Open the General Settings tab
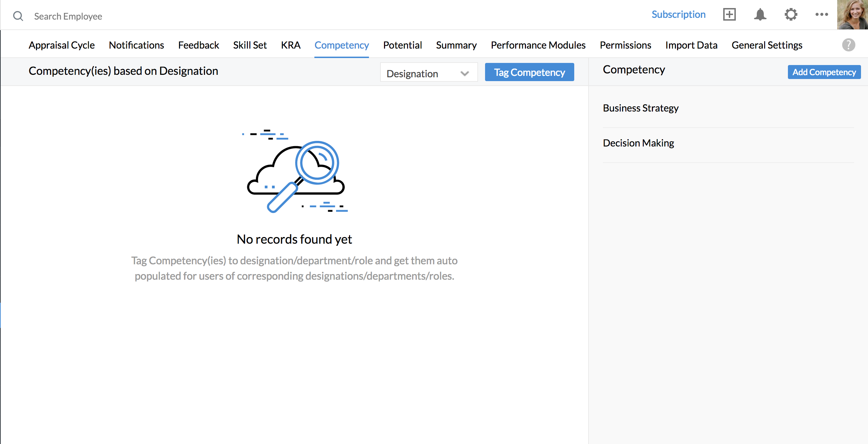Screen dimensions: 868x444 (x=767, y=45)
